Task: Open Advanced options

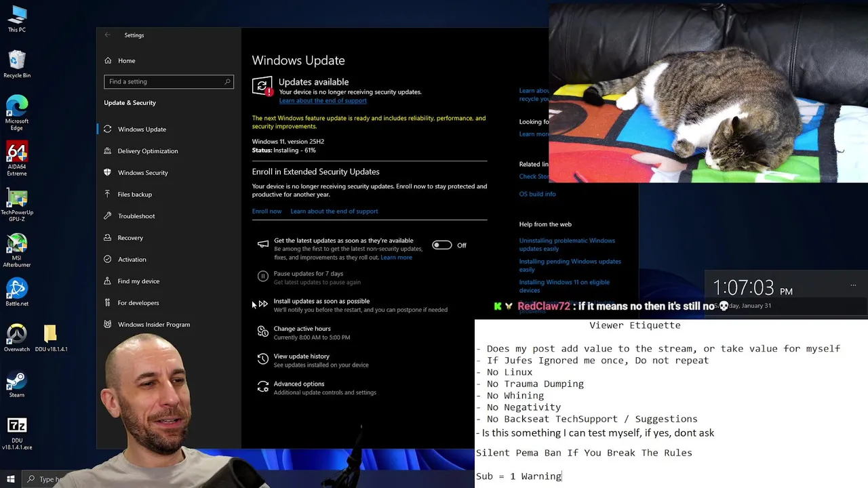Action: point(299,384)
